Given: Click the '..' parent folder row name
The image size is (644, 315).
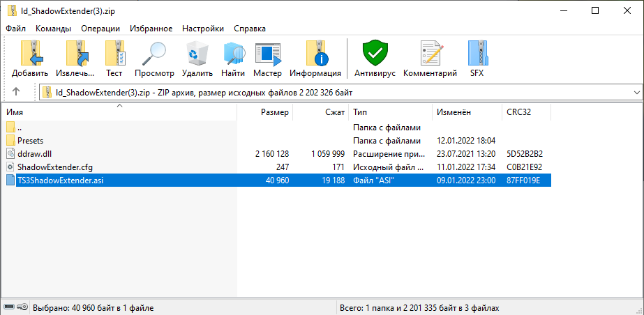Looking at the screenshot, I should [x=20, y=128].
